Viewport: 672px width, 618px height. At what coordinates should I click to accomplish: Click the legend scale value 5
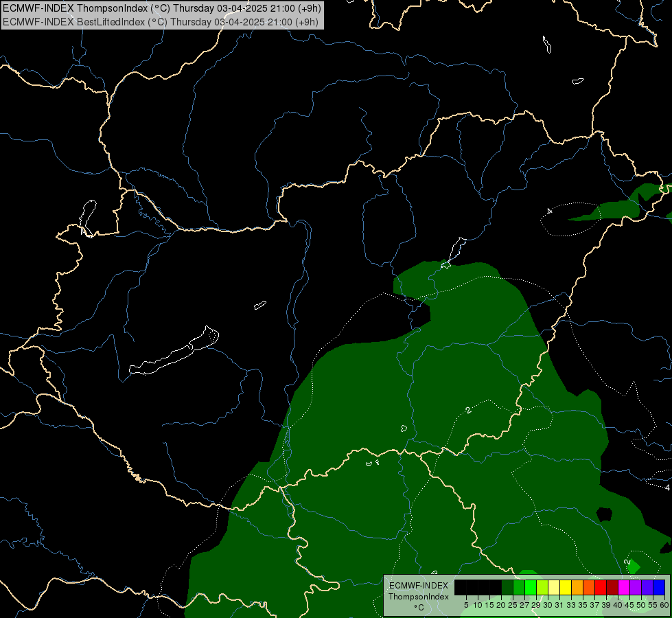pyautogui.click(x=466, y=605)
